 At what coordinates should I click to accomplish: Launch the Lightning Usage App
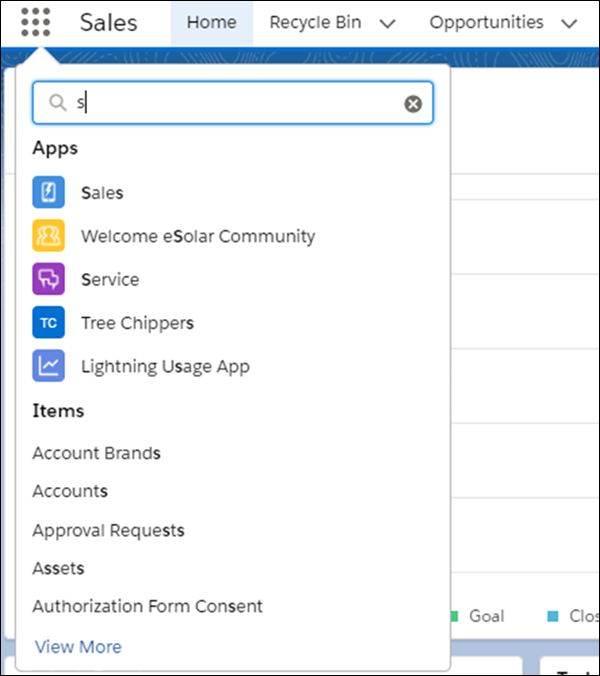(x=166, y=366)
